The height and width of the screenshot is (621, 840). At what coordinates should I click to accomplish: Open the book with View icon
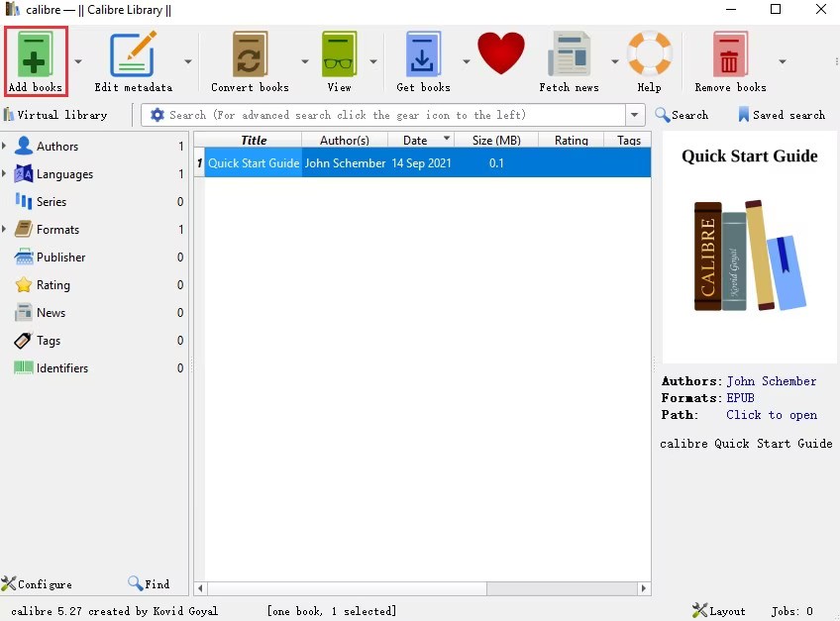click(339, 54)
